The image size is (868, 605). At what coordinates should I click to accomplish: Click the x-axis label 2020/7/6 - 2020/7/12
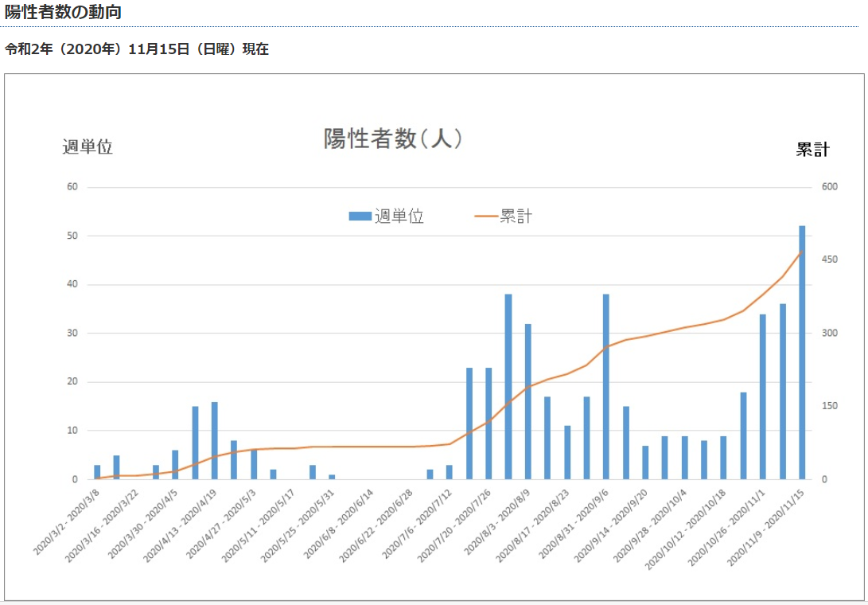click(418, 525)
